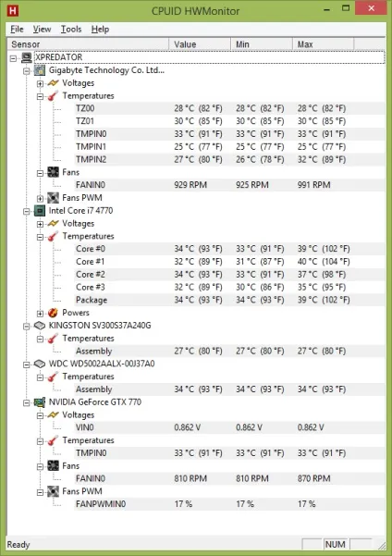Click the XPREDATOR computer icon
The height and width of the screenshot is (556, 392).
[27, 57]
